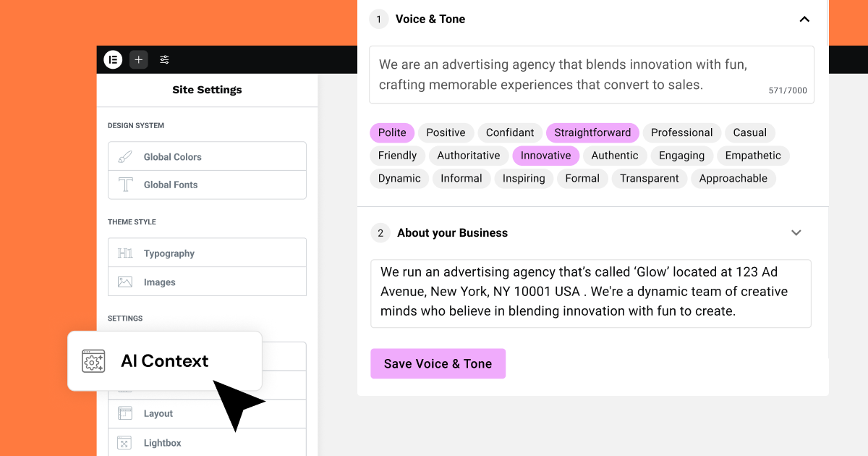The image size is (868, 456).
Task: Click the Images settings icon
Action: (x=125, y=282)
